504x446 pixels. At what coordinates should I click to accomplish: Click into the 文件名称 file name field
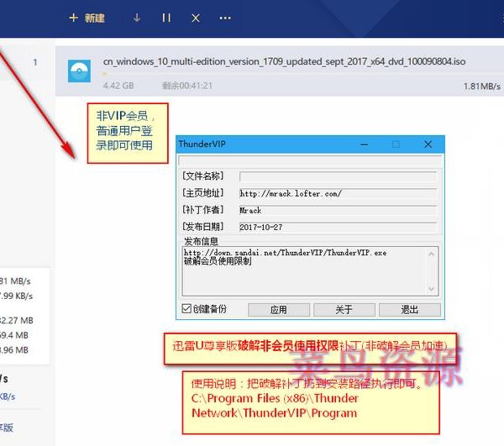tap(338, 176)
